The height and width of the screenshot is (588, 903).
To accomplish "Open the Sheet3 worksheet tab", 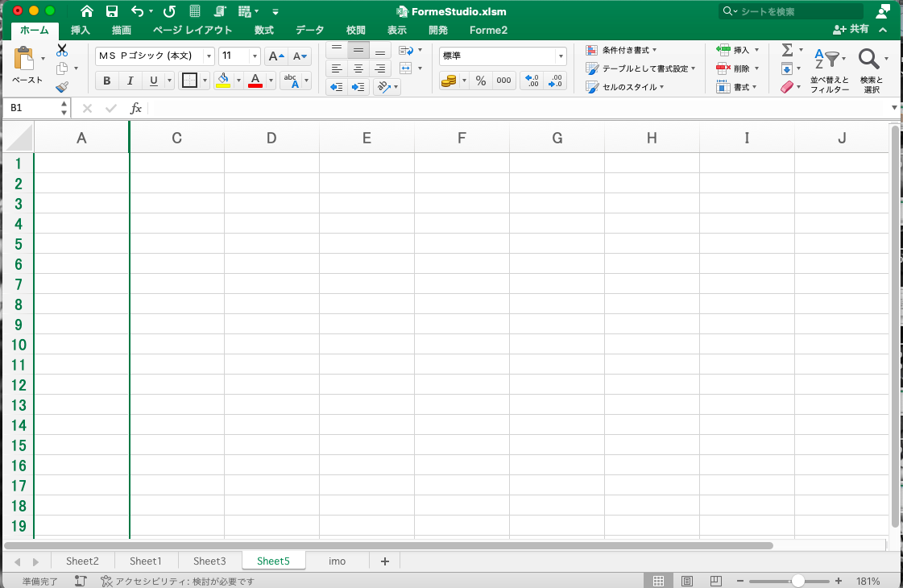I will [209, 561].
